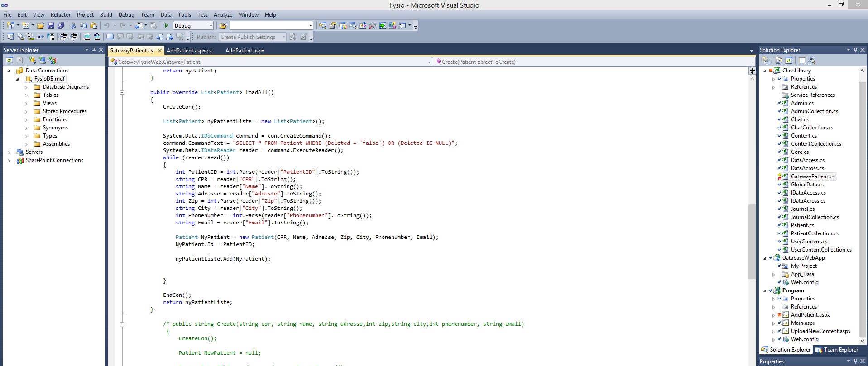Collapse the ClassLibrary project node

point(765,71)
